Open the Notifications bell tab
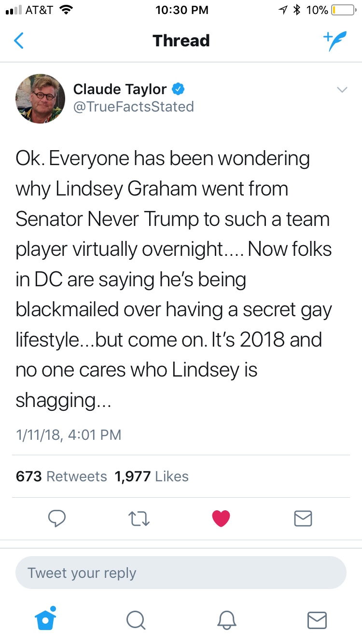This screenshot has height=644, width=362. pos(226,619)
